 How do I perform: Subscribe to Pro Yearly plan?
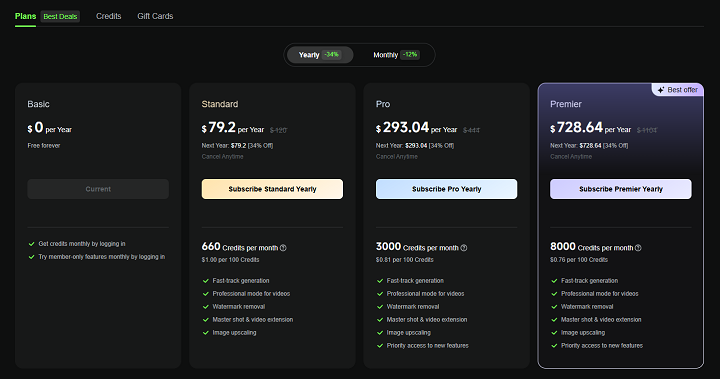[446, 189]
